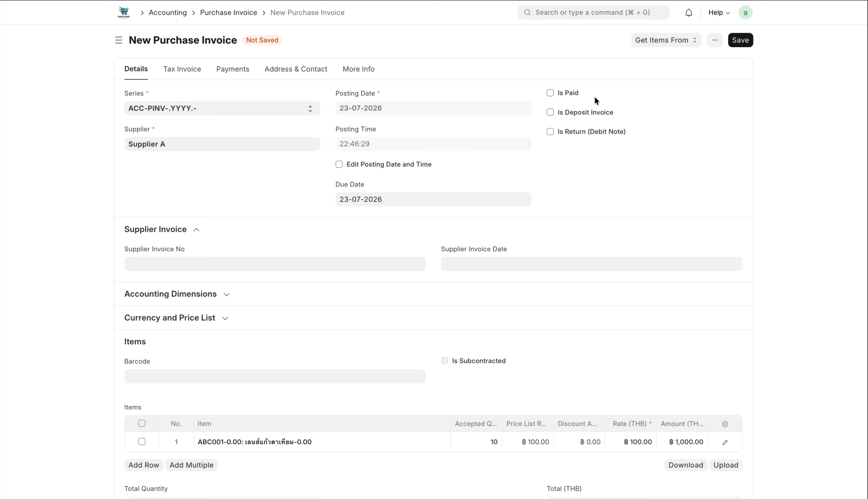Image resolution: width=868 pixels, height=499 pixels.
Task: Click the user avatar 'a'
Action: click(x=745, y=13)
